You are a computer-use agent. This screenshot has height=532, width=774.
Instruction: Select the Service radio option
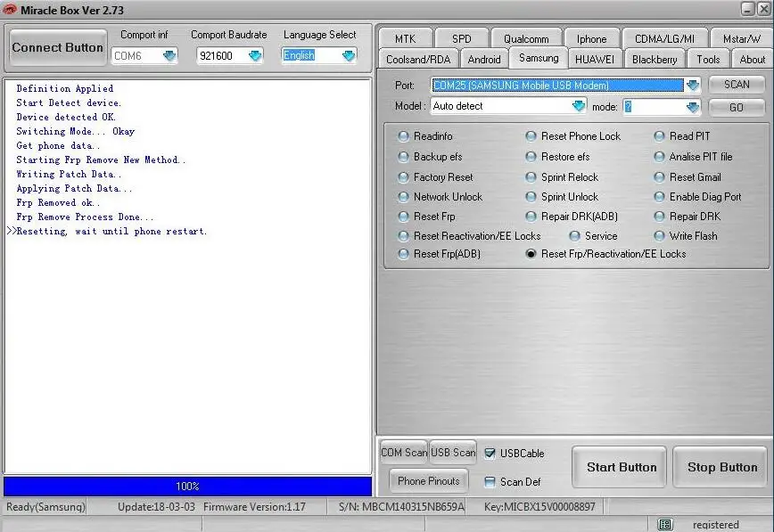click(x=574, y=236)
